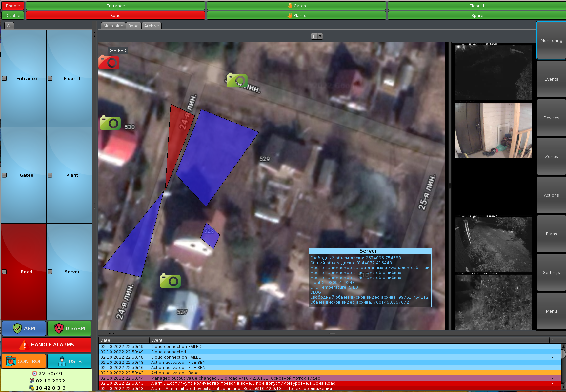Switch to the Archive tab

(x=151, y=26)
